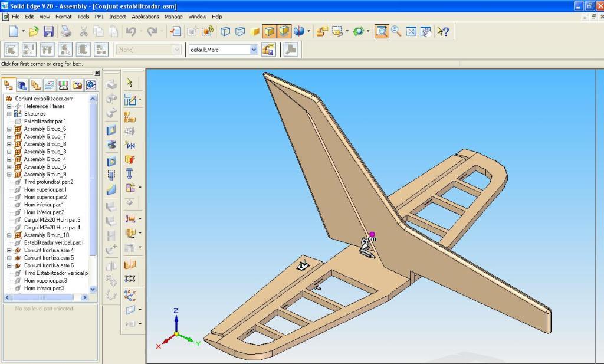Expand the Reference Planes node

pyautogui.click(x=9, y=106)
